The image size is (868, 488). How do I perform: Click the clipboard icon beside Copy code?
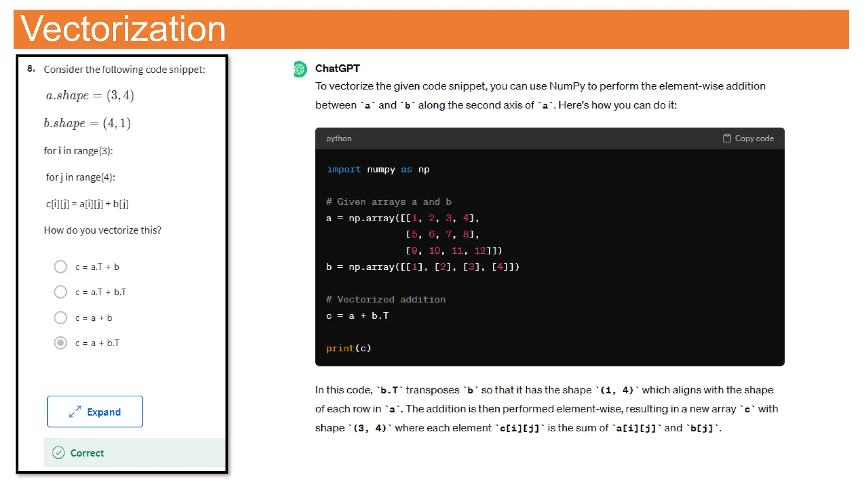726,139
